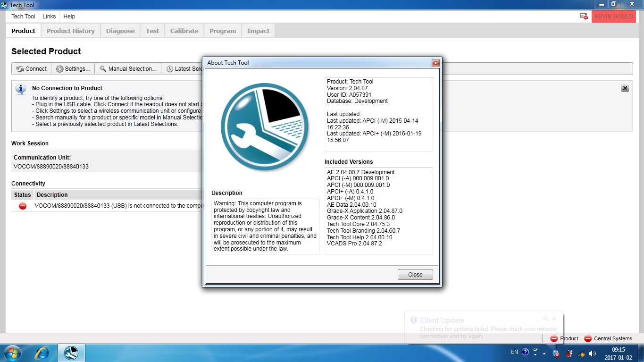Click the VOCOM/88890020/88840133 communication unit text
The width and height of the screenshot is (644, 362).
pyautogui.click(x=51, y=167)
